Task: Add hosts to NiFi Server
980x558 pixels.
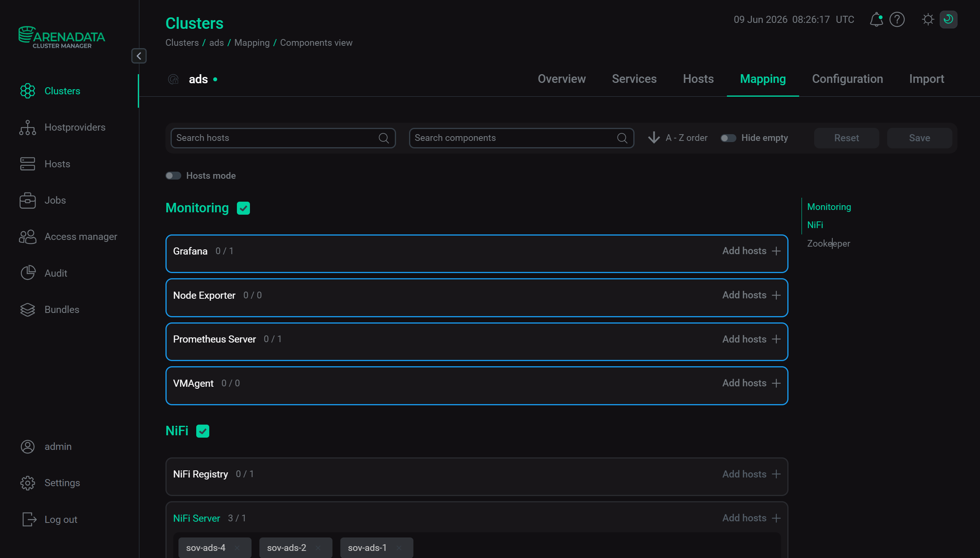Action: pos(751,518)
